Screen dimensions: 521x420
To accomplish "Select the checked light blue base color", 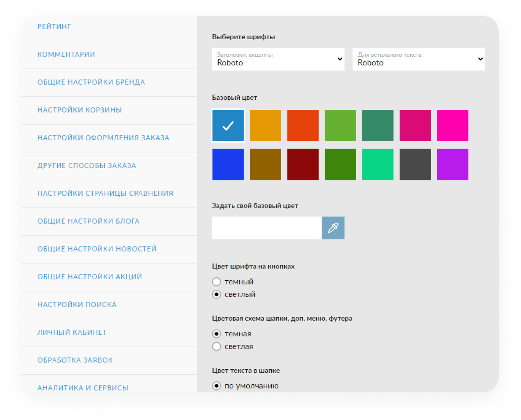I will [228, 126].
